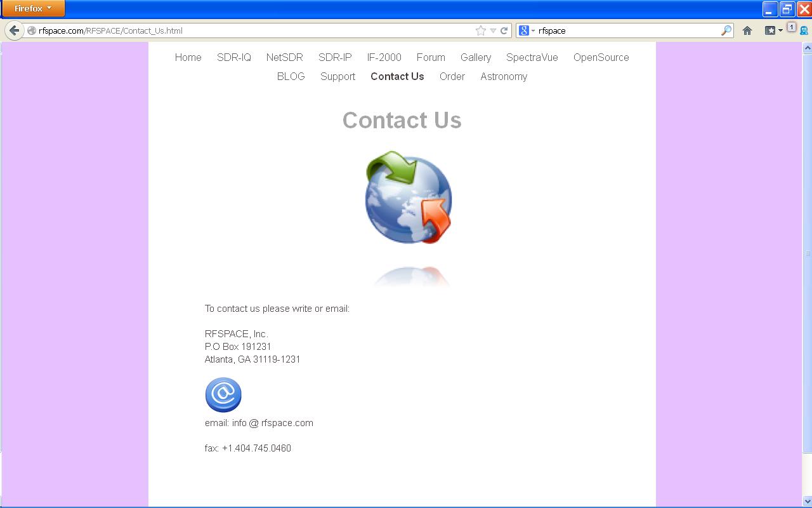Click the info @ rfspace.com email text
Viewport: 812px width, 508px height.
[273, 423]
